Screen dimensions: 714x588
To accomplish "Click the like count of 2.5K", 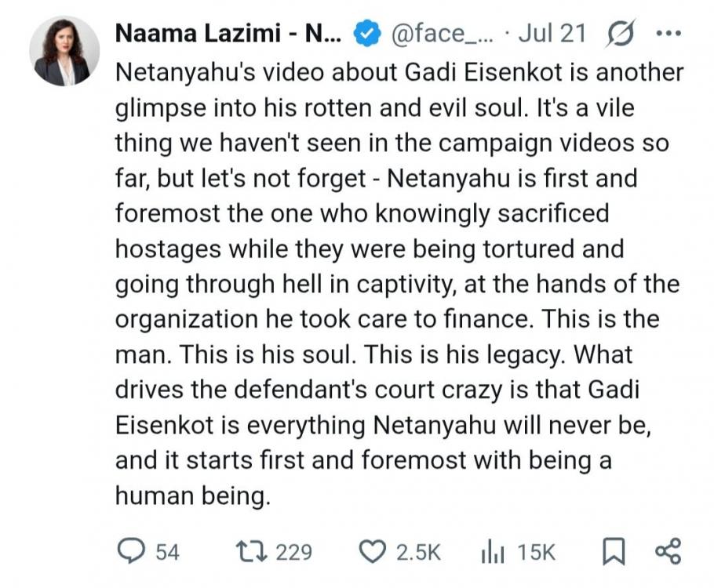I will tap(418, 553).
